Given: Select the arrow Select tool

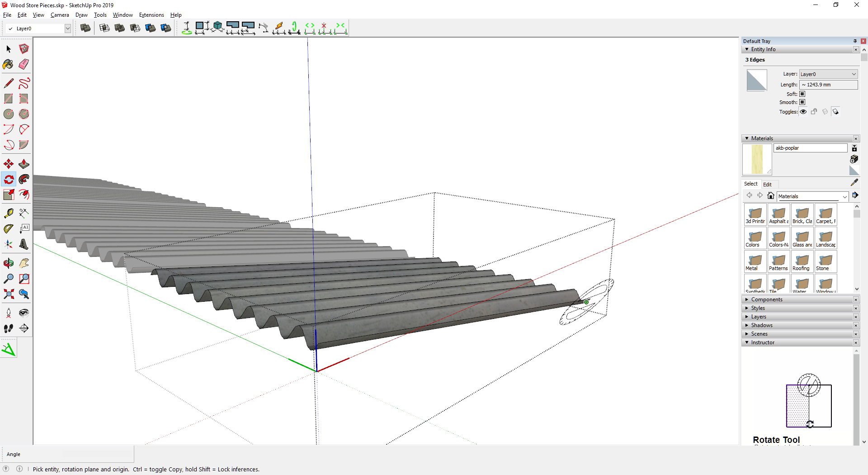Looking at the screenshot, I should tap(9, 49).
